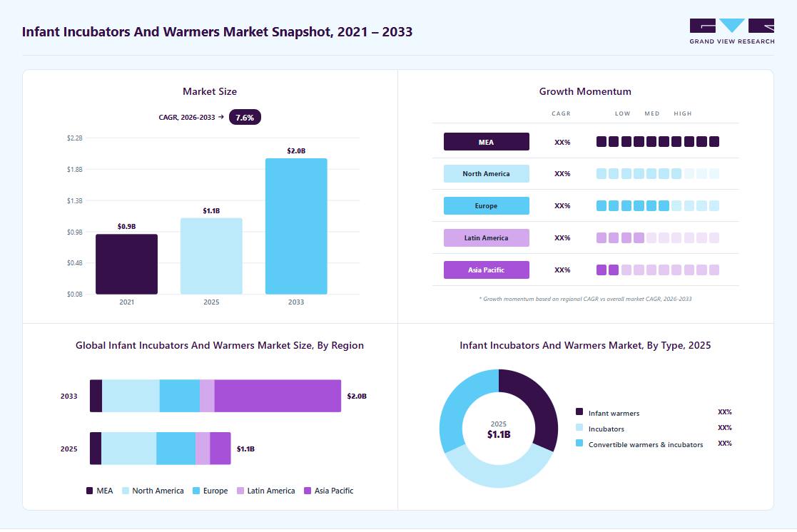Click the donut center "$1.1B" value
The image size is (797, 532).
499,434
